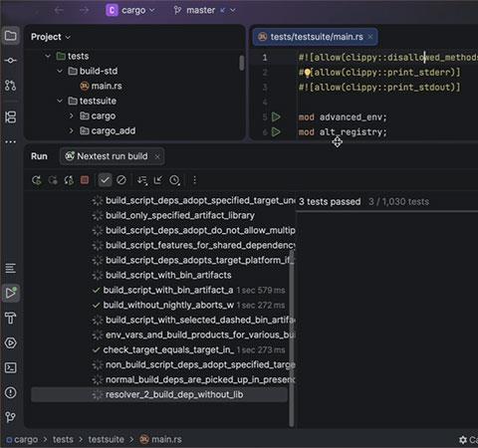
Task: Open the Terminal tool window
Action: point(10,367)
